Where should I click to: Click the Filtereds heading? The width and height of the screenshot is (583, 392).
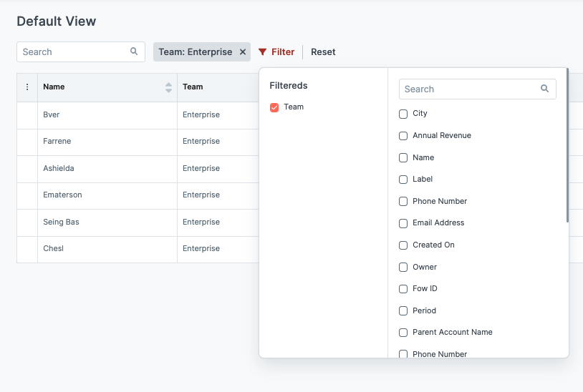(289, 86)
